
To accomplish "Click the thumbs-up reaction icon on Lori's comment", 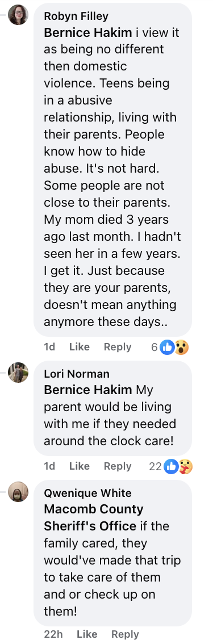I will (171, 466).
